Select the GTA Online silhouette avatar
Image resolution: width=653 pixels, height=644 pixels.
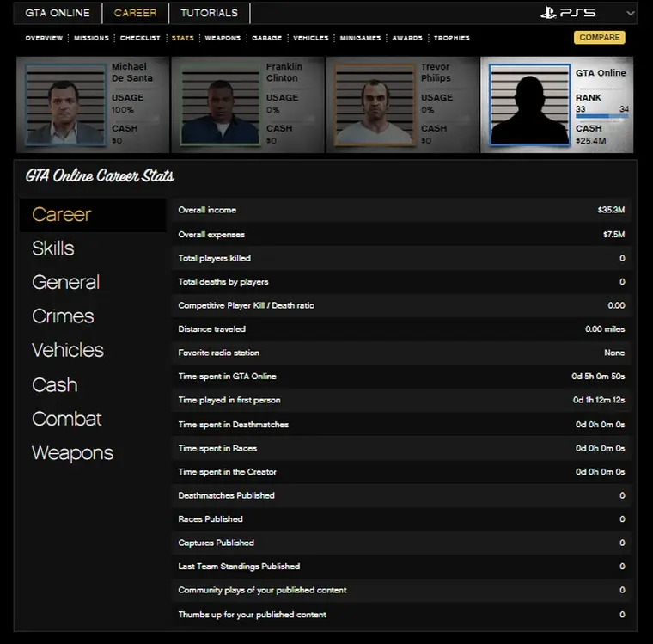528,107
